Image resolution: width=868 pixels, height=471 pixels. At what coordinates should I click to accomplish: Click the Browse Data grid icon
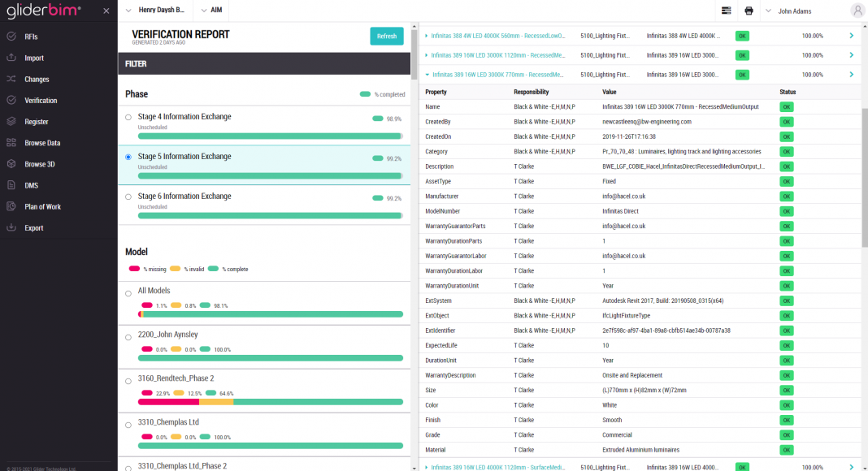[11, 143]
